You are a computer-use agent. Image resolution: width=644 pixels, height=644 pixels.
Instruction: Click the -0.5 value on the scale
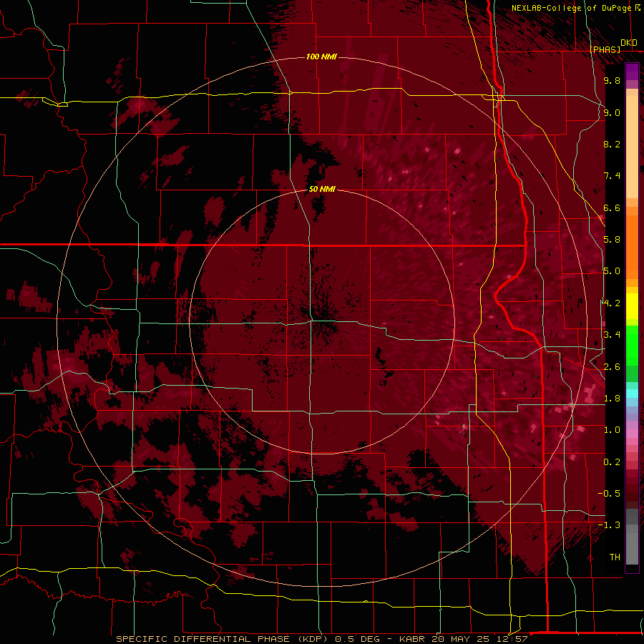[609, 494]
